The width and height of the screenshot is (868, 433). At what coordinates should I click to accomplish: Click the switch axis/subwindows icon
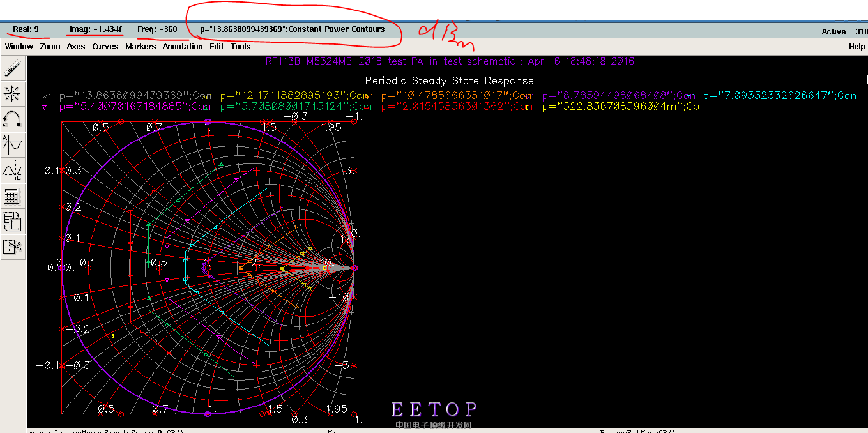12,221
